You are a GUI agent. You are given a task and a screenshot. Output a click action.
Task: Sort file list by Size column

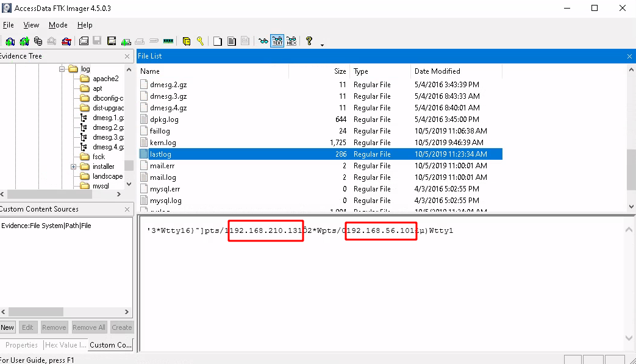pyautogui.click(x=319, y=71)
